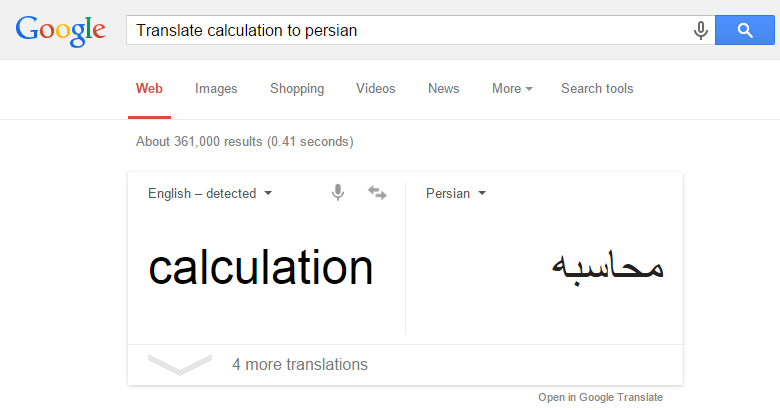Click the Google logo
Viewport: 780px width, 410px height.
[x=60, y=31]
